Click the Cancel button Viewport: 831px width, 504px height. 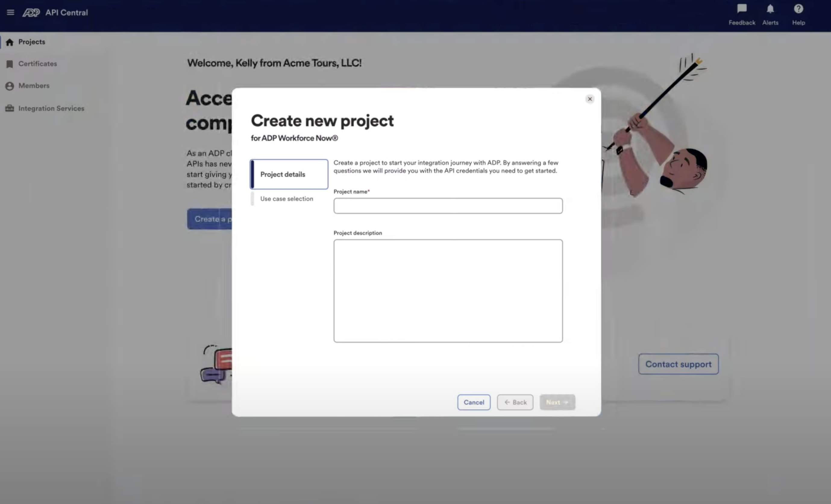(x=474, y=402)
